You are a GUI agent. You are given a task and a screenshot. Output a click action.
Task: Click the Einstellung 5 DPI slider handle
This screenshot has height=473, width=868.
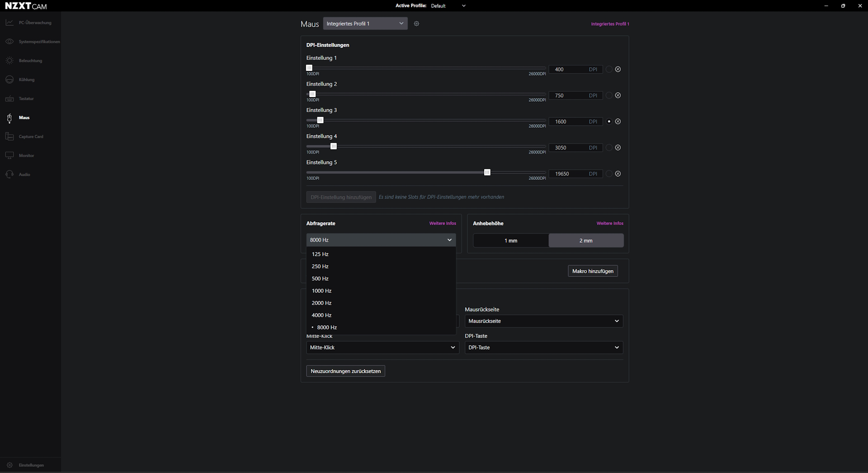(x=487, y=173)
